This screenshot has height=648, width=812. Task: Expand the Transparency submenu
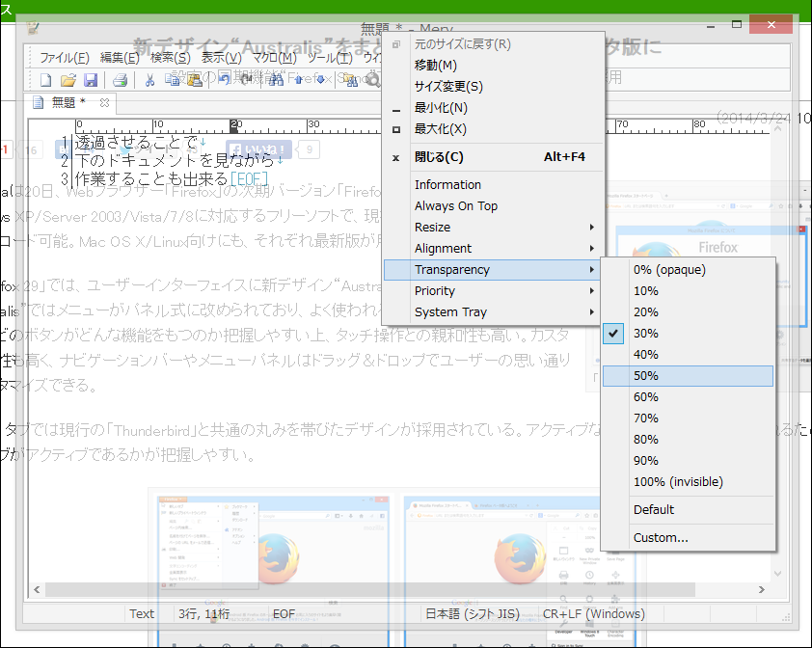[494, 270]
